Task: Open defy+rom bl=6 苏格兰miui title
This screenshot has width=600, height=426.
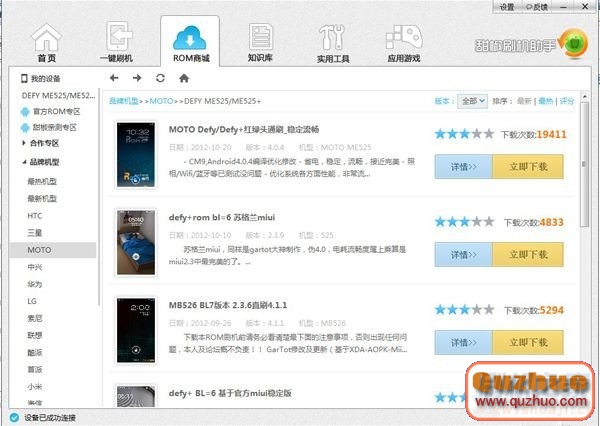Action: 222,217
